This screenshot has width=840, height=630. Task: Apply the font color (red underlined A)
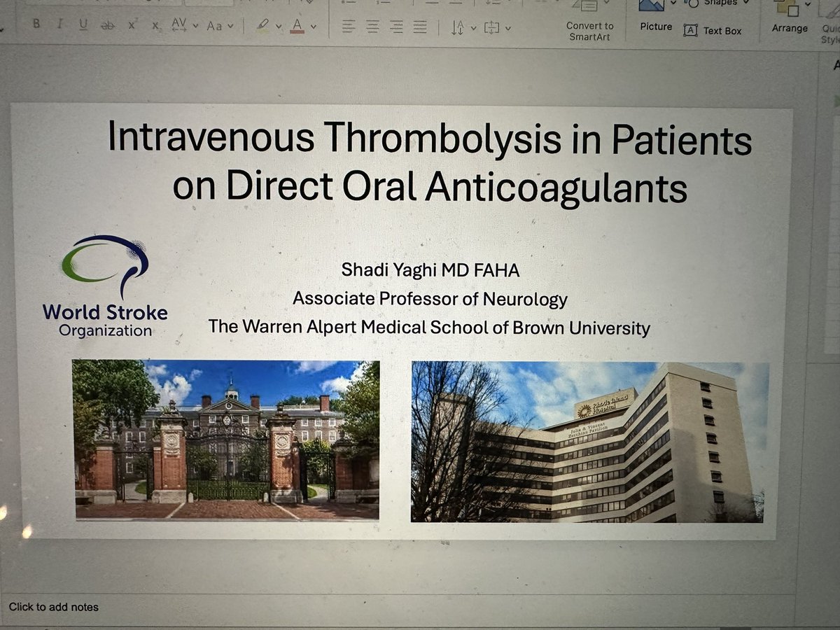pos(297,27)
